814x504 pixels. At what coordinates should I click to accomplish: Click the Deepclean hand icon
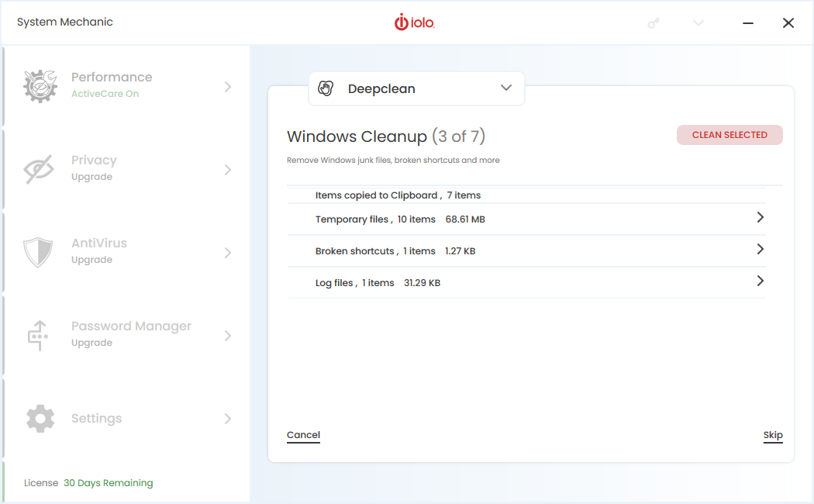point(326,88)
